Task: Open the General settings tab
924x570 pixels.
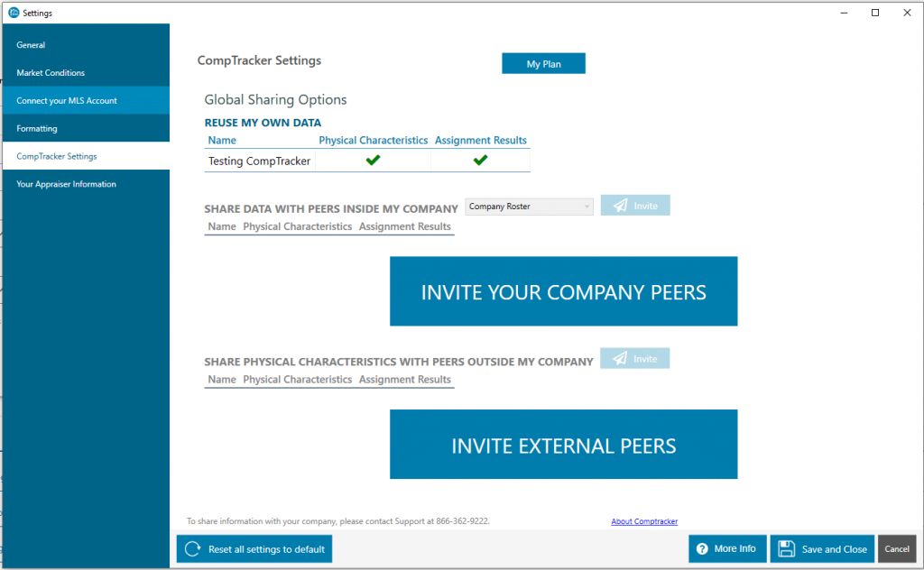Action: 86,45
